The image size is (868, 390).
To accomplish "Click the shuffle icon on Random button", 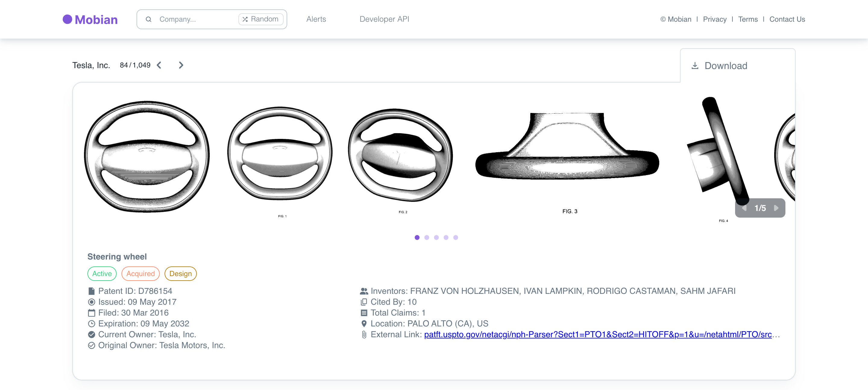I will [x=245, y=19].
